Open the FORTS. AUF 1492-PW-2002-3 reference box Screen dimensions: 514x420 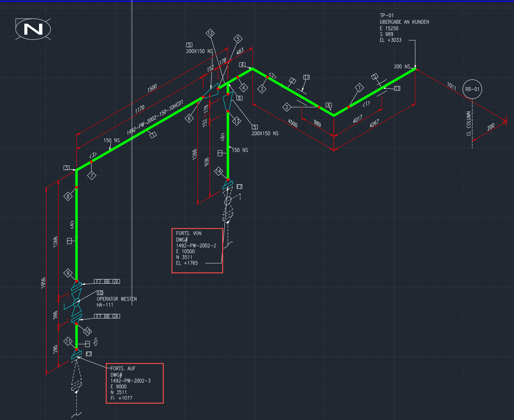[135, 383]
